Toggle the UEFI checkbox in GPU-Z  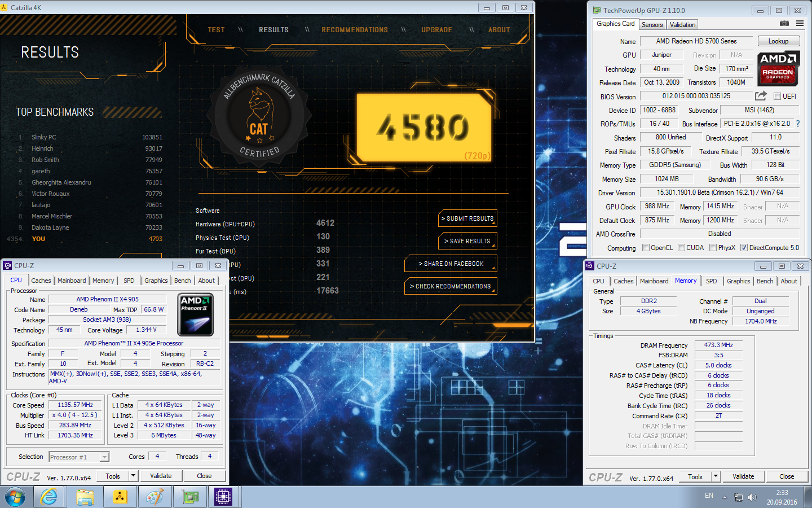pos(778,97)
